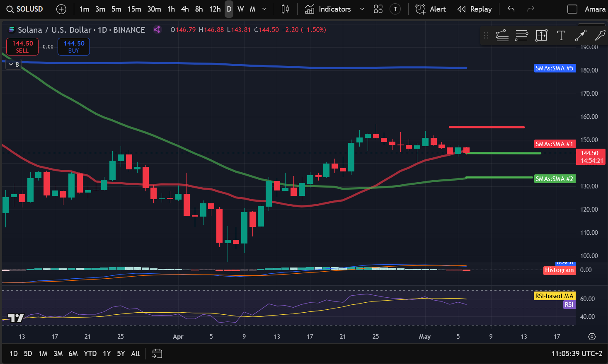Switch to the 4h interval
This screenshot has height=364, width=608.
pos(185,9)
